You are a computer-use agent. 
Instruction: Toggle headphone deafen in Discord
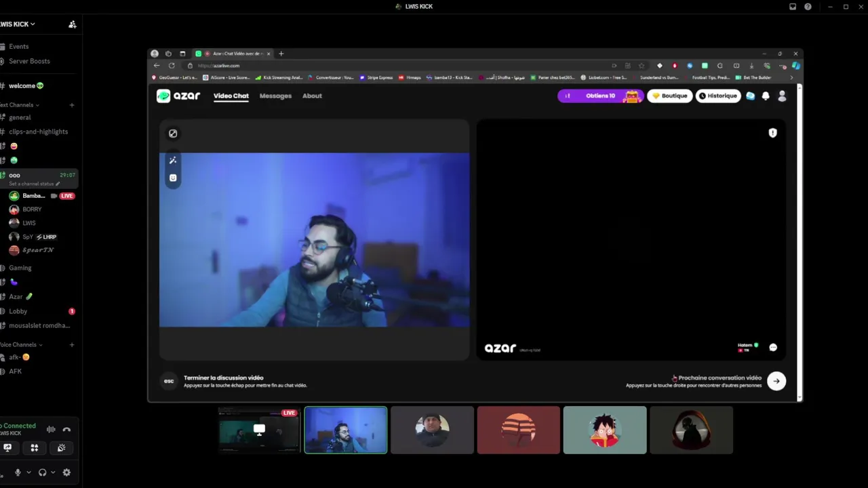(42, 472)
